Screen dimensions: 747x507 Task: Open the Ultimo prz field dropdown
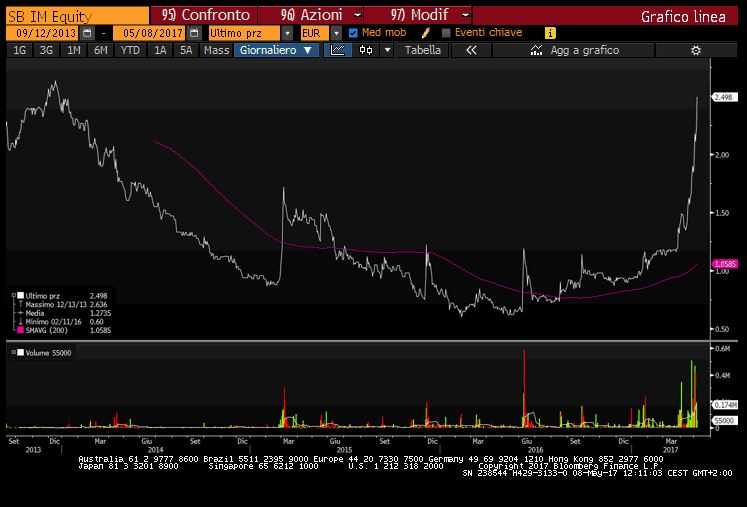[291, 33]
